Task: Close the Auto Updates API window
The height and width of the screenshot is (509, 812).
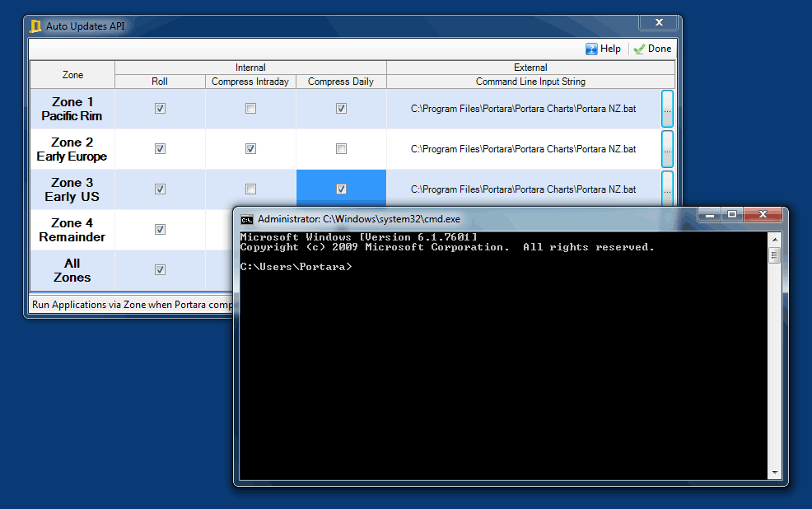Action: point(659,22)
